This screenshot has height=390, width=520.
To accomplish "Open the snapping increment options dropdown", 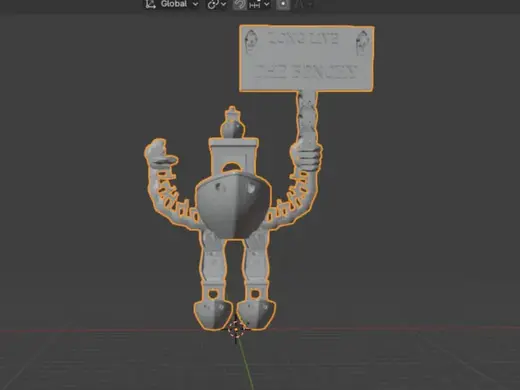I will (x=260, y=4).
